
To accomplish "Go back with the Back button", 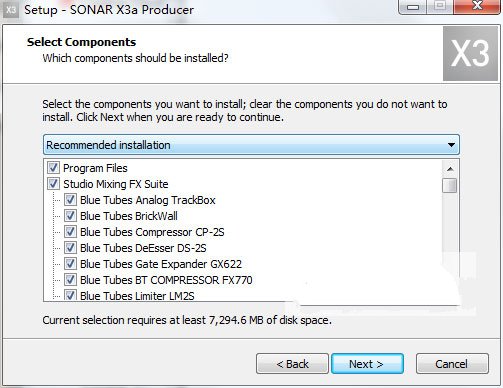I will click(292, 364).
